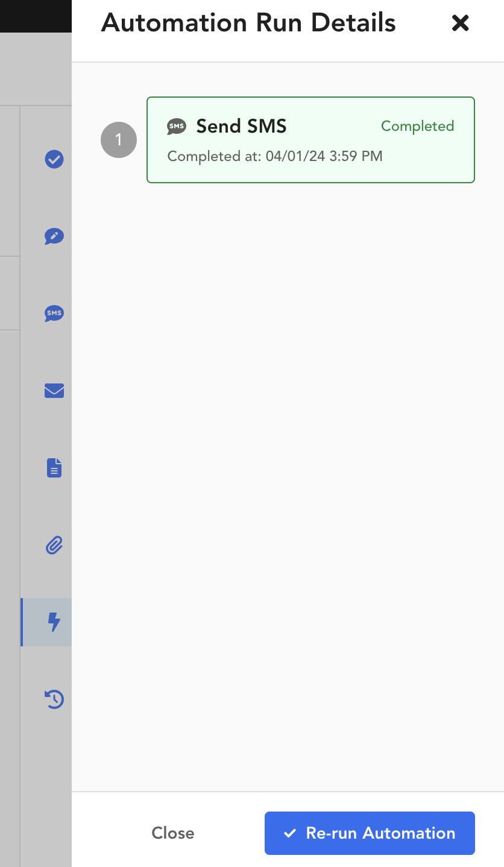Click the Completed at timestamp text
The image size is (504, 867).
coord(275,157)
